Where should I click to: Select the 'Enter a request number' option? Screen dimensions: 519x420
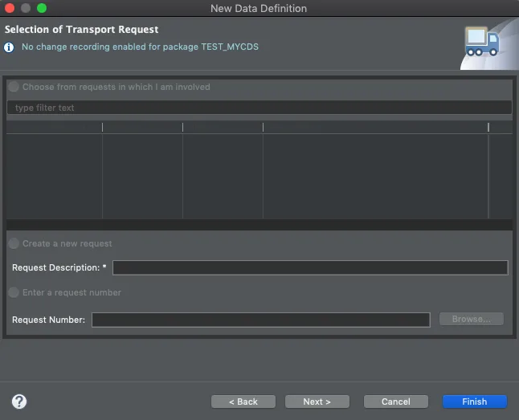click(x=14, y=292)
